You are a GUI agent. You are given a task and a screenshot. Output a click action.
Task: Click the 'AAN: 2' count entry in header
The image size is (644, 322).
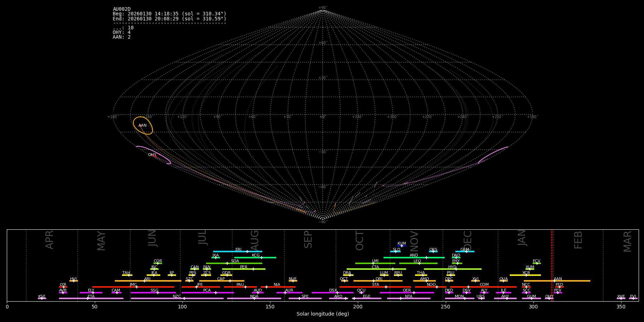[x=122, y=37]
